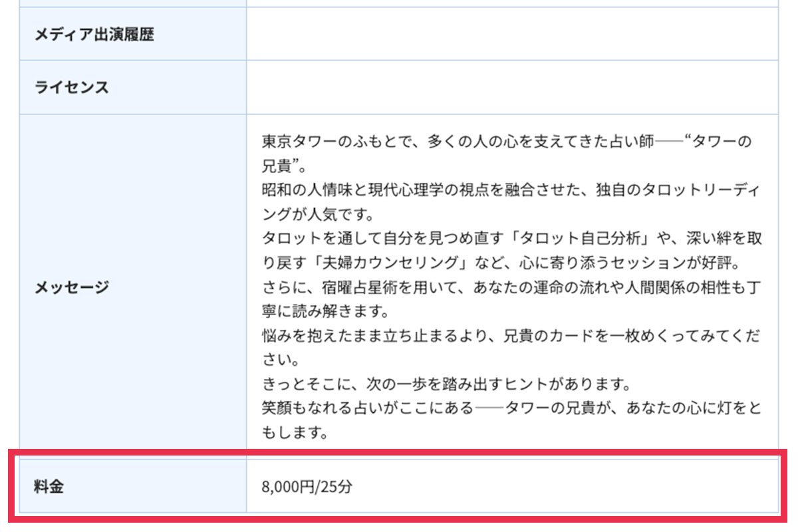
Task: Click the ライセンス row label
Action: pos(71,88)
